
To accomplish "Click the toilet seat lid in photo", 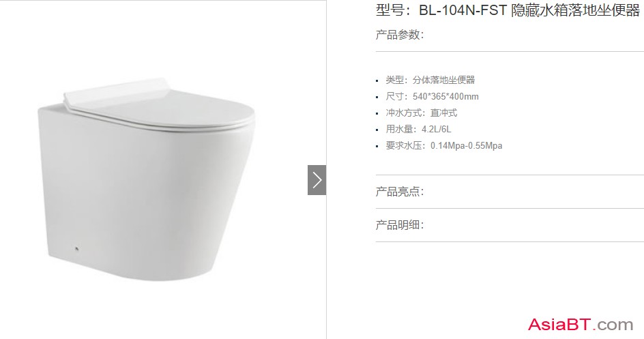I will pyautogui.click(x=160, y=106).
